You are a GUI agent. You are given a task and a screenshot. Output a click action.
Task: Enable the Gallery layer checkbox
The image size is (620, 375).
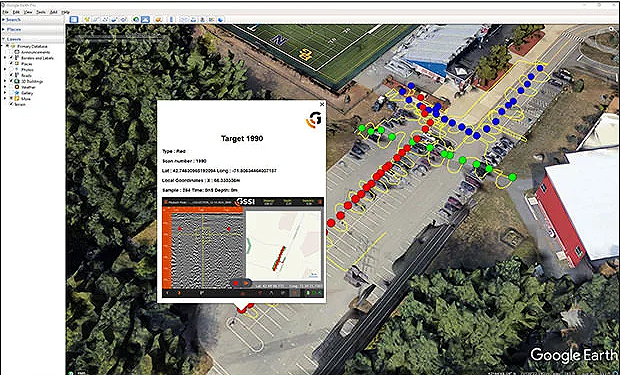(x=11, y=93)
